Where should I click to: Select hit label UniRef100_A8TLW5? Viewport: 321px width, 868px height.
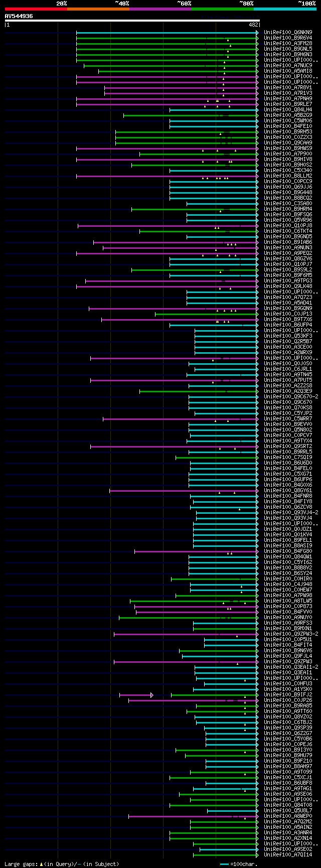[288, 601]
